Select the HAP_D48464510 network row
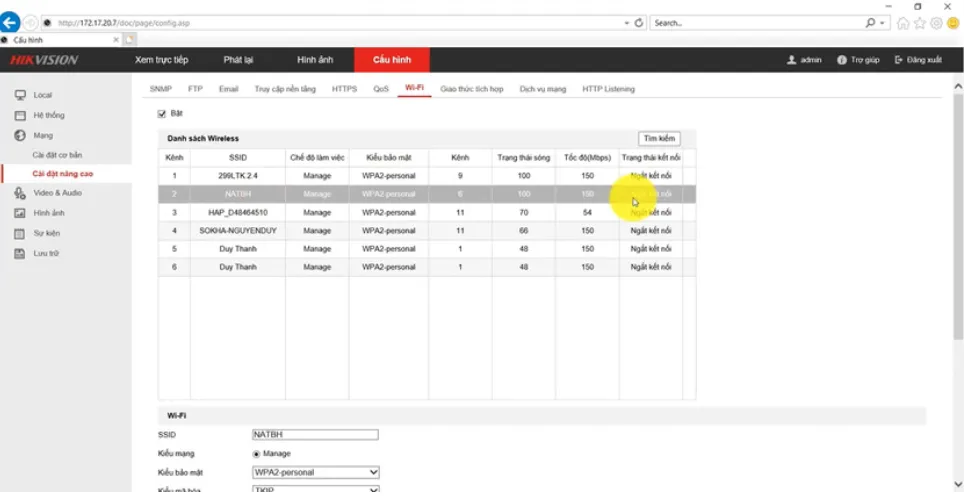Screen dimensions: 964x496 click(x=427, y=212)
